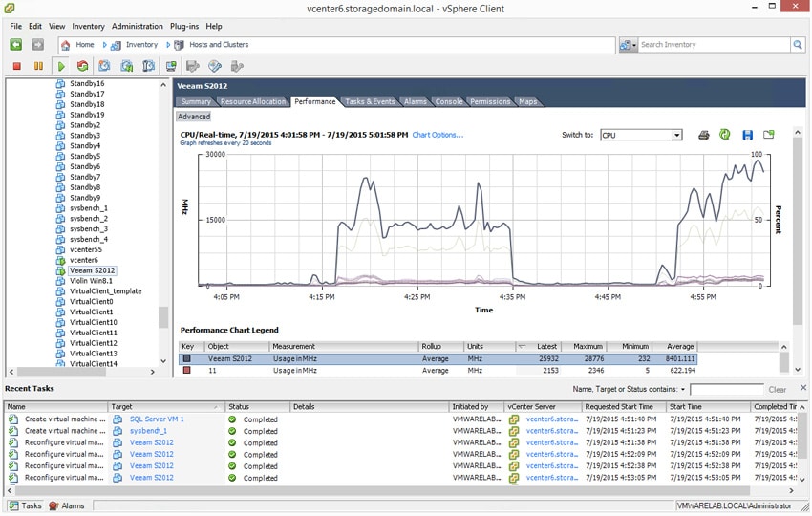The height and width of the screenshot is (516, 812).
Task: Expand breadcrumb arrow after Inventory
Action: (168, 45)
